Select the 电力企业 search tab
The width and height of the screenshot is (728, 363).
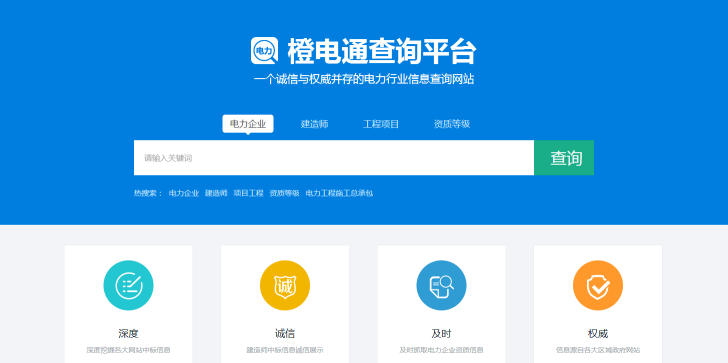[248, 124]
